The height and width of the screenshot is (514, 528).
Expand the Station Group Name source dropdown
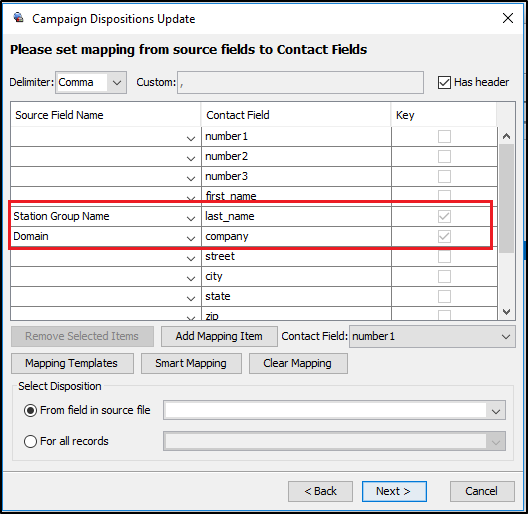point(191,218)
